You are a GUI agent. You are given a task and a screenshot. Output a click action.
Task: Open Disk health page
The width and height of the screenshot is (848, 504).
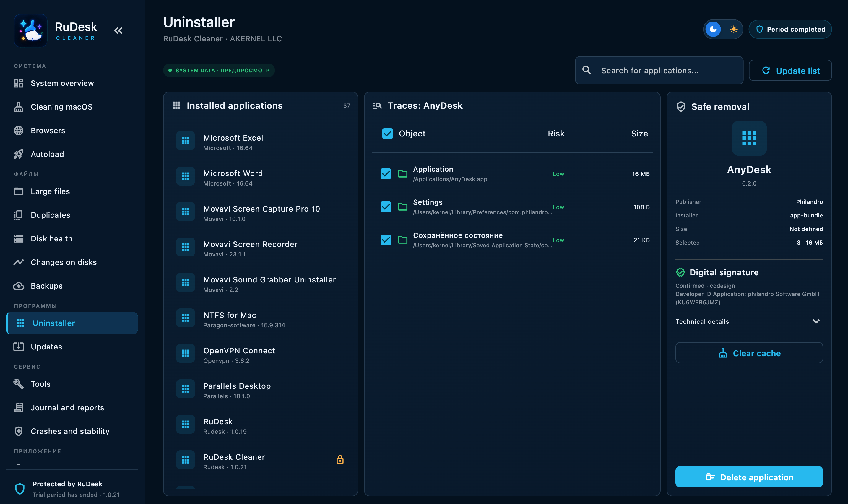72,238
